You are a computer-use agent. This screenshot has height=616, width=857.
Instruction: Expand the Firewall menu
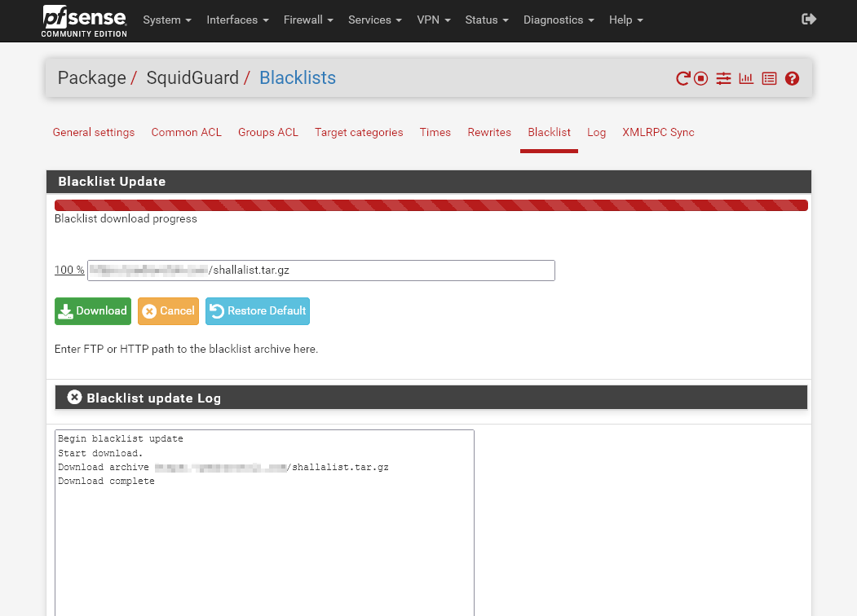coord(308,20)
